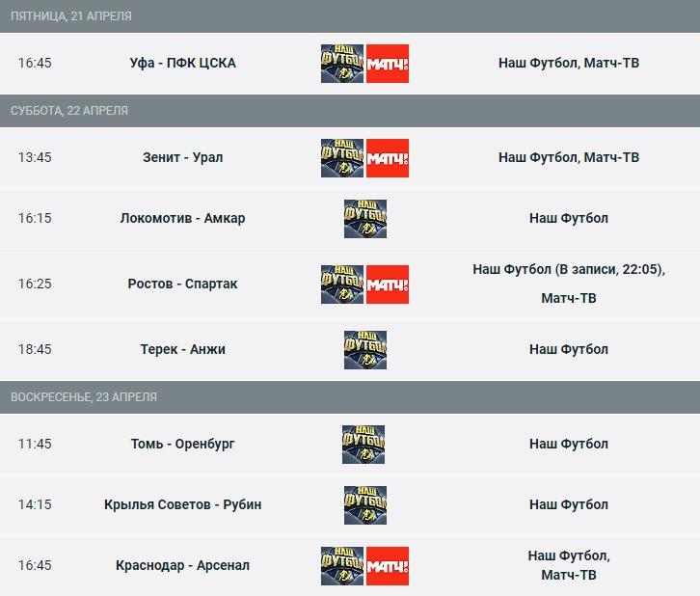
Task: Click the Пятница, 21 апреля date header
Action: [x=71, y=16]
